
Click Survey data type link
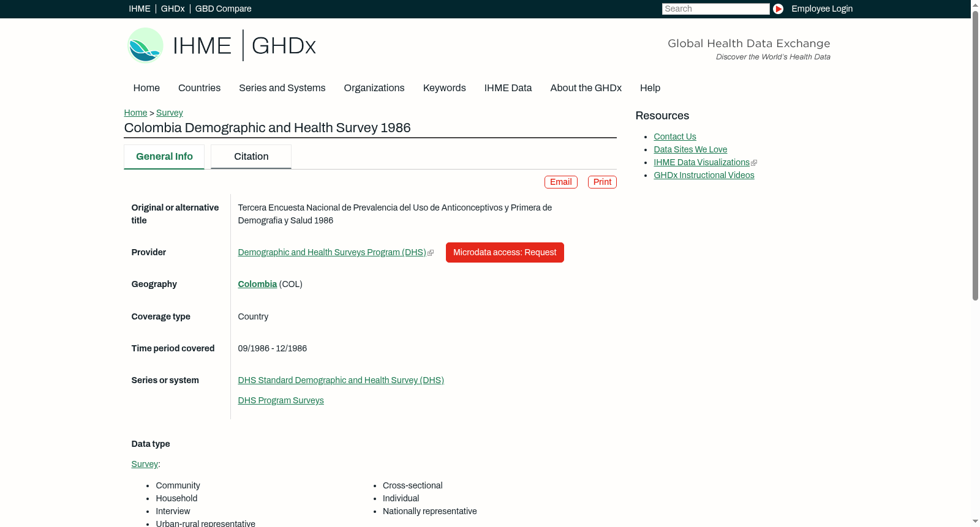coord(145,464)
